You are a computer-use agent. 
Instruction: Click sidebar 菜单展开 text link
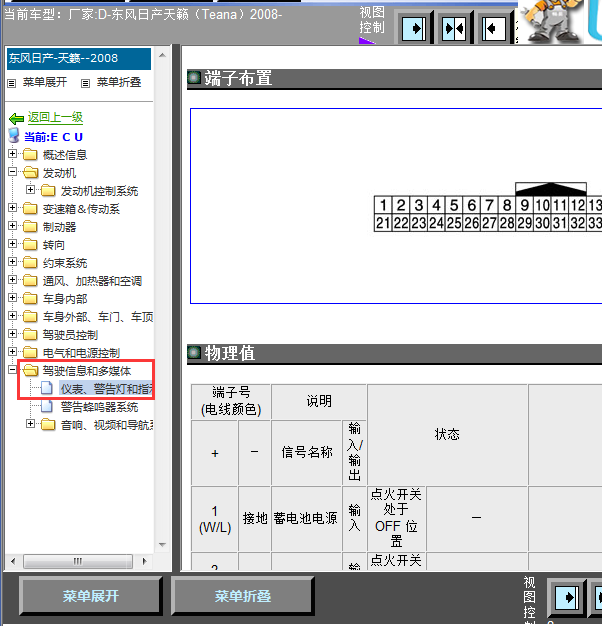[45, 82]
